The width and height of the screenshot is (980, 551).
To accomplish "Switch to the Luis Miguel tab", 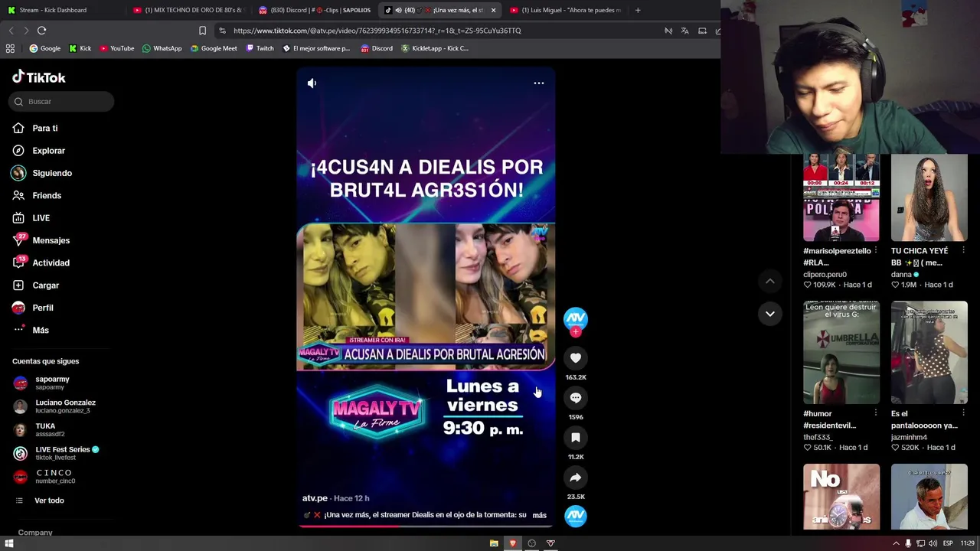I will click(x=567, y=10).
